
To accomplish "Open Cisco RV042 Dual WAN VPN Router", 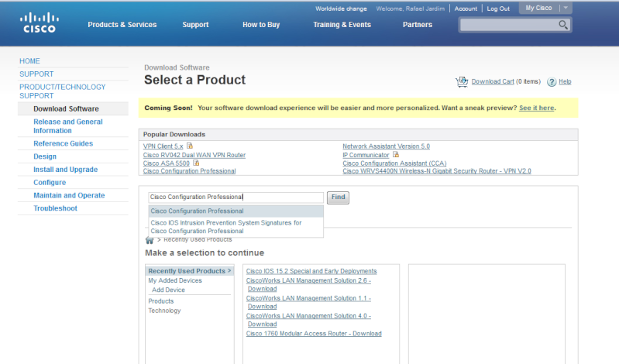I will 194,155.
